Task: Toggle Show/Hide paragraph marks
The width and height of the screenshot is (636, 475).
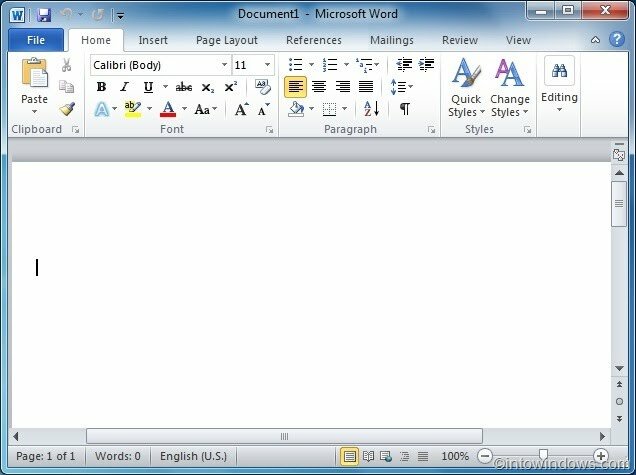Action: click(405, 109)
